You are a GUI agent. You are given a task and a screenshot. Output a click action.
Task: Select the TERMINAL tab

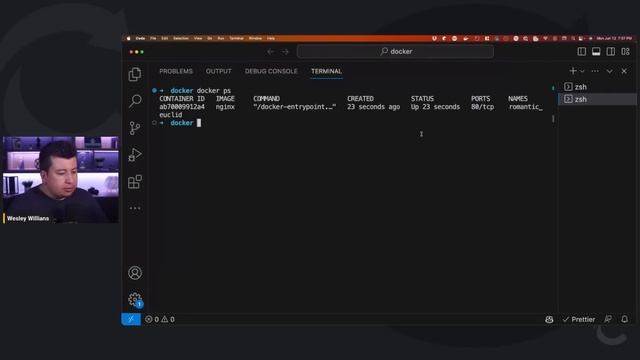click(326, 71)
